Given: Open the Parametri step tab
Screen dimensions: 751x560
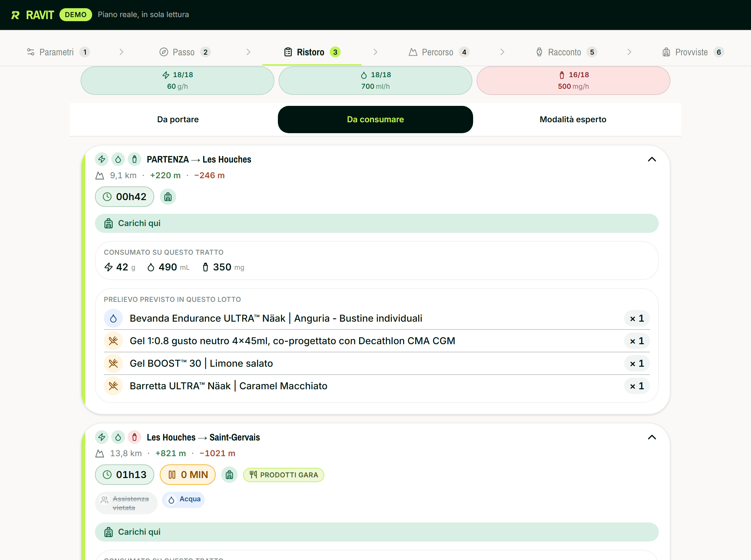Looking at the screenshot, I should point(58,52).
